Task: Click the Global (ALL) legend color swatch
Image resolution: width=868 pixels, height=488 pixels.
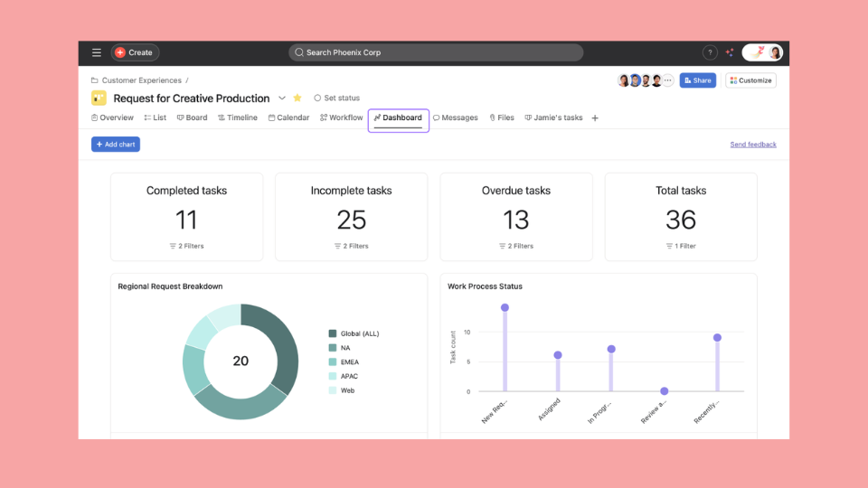Action: click(x=333, y=333)
